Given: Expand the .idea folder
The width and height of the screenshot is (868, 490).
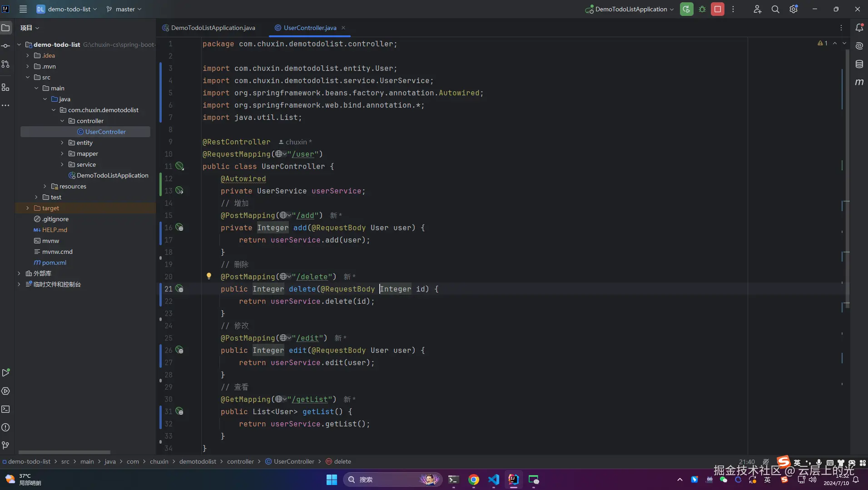Looking at the screenshot, I should 28,55.
